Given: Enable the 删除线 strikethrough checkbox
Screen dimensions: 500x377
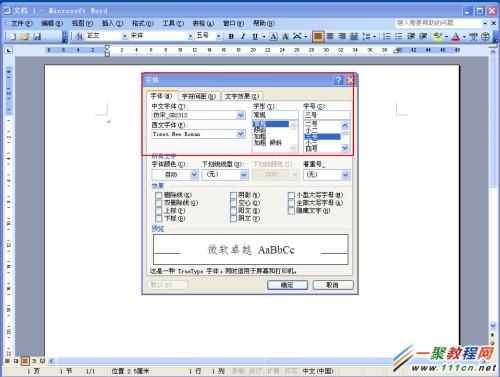Looking at the screenshot, I should [159, 195].
